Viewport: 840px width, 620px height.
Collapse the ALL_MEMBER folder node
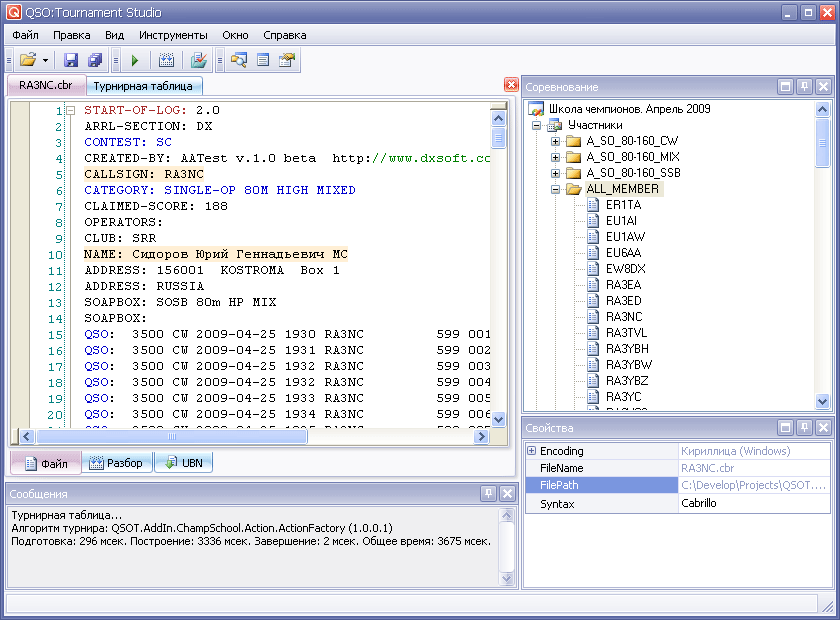click(555, 189)
